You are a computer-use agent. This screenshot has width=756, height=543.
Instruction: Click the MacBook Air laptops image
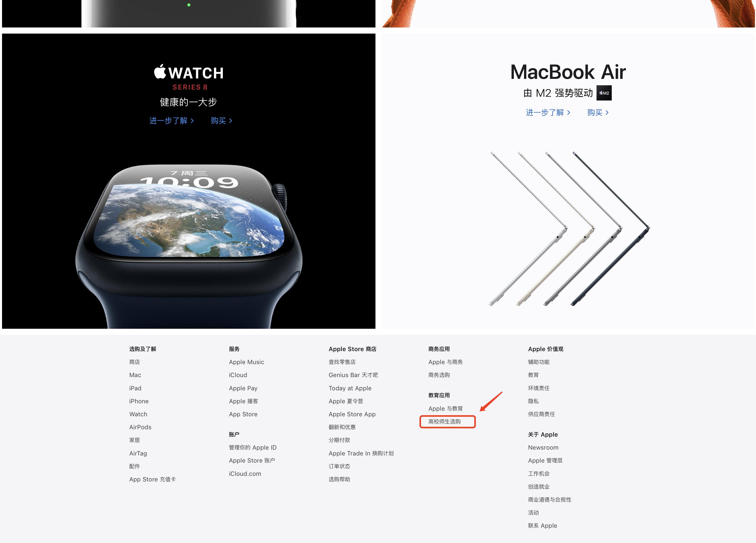(569, 229)
